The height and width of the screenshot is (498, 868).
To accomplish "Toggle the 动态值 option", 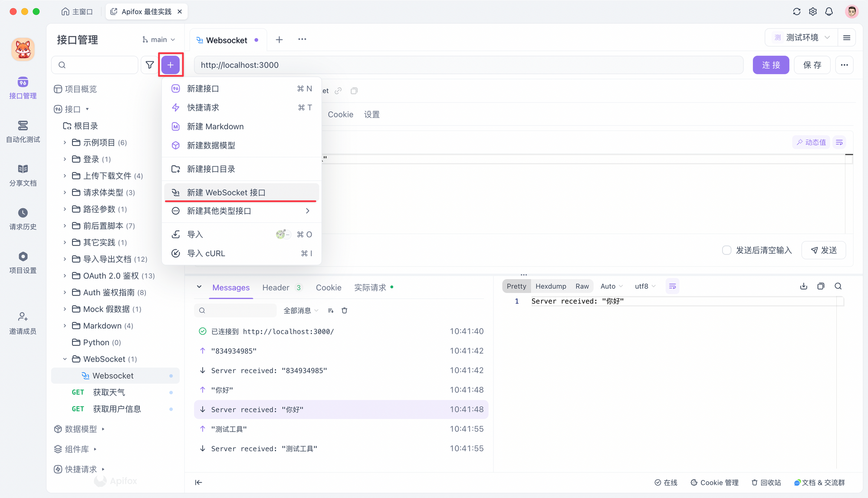I will point(811,142).
